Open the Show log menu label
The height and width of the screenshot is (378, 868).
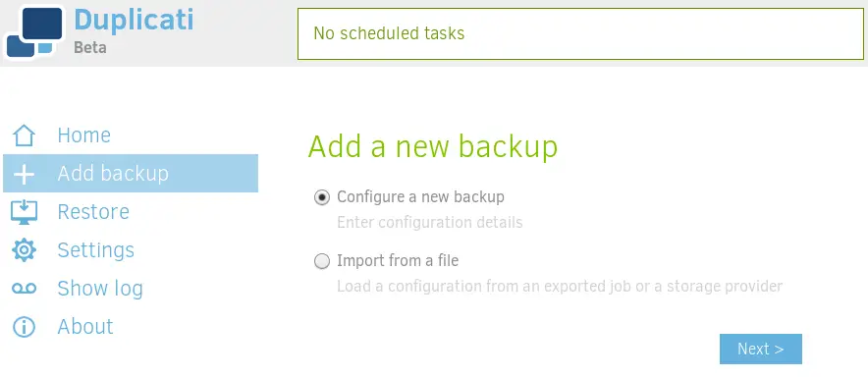coord(100,289)
